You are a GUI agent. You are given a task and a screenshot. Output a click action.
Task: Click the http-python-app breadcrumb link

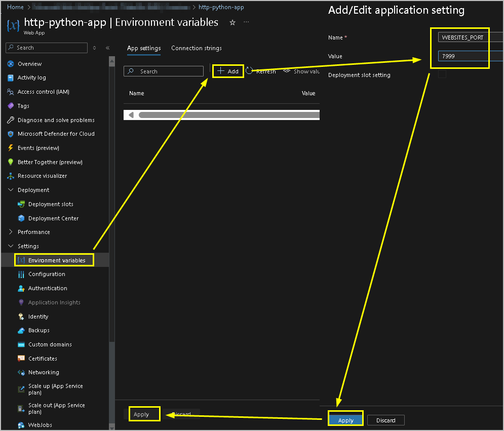(221, 7)
